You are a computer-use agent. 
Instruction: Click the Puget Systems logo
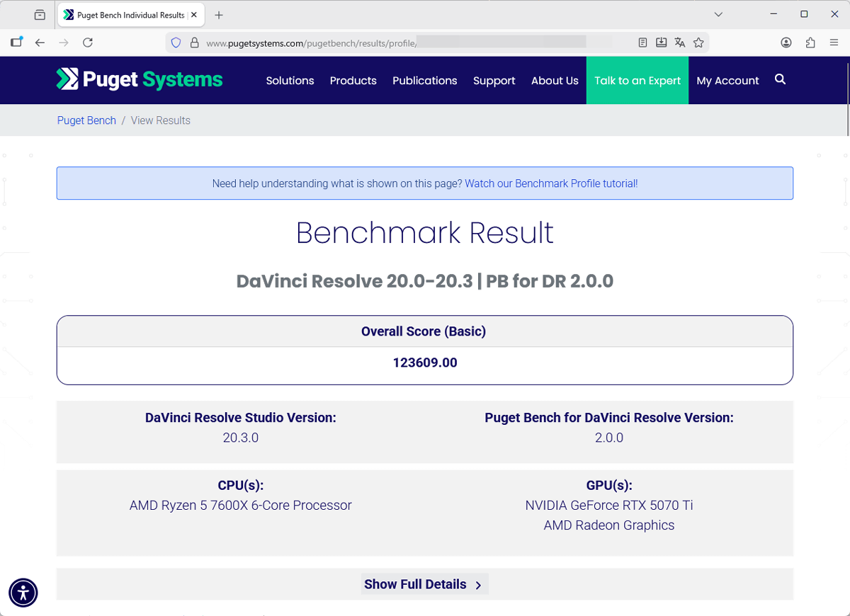[140, 79]
